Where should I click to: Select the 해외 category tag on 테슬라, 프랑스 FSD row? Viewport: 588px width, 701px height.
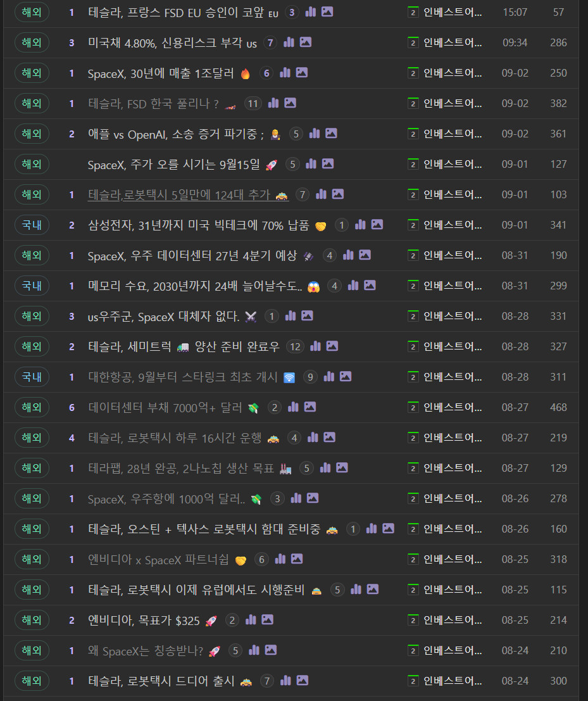(x=32, y=12)
